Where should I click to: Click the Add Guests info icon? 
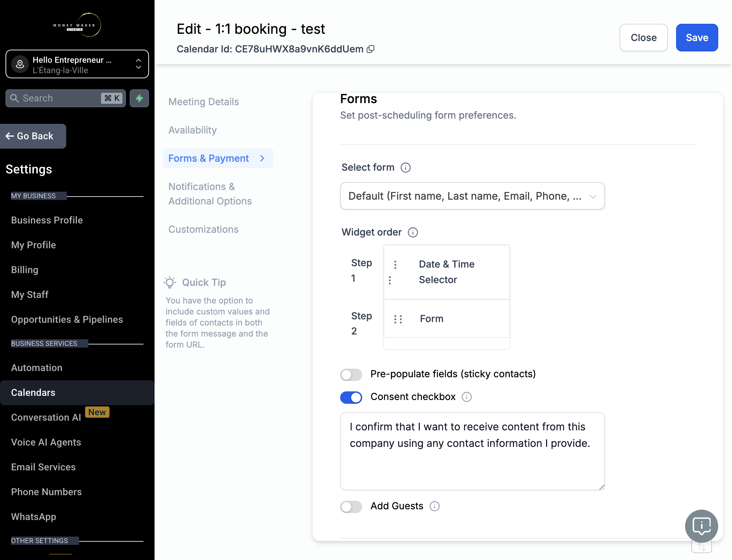pos(434,506)
